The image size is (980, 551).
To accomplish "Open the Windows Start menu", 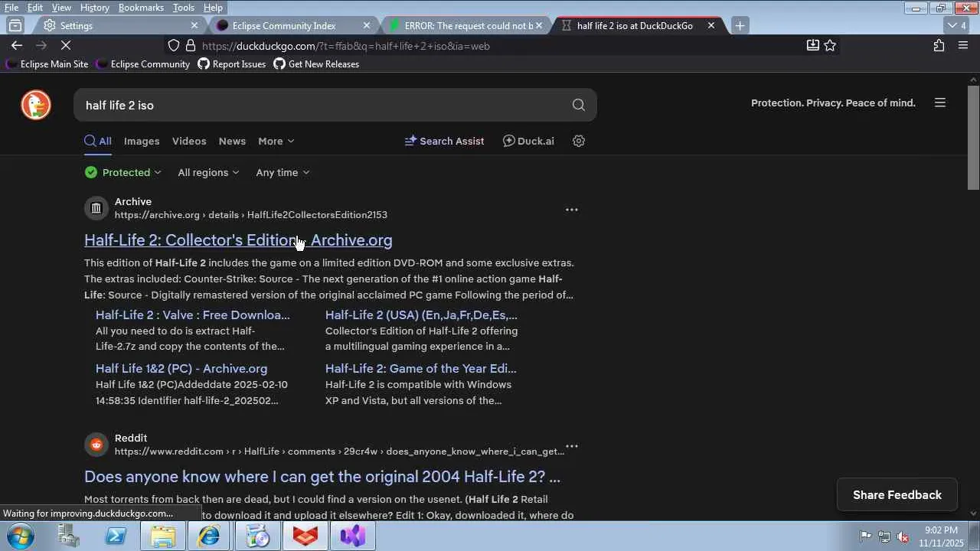I will (x=21, y=536).
